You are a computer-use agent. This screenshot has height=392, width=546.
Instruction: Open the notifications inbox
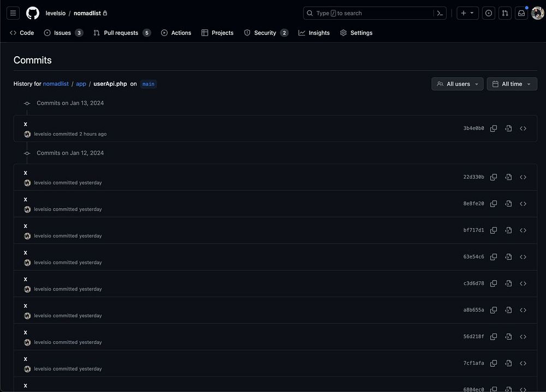click(x=521, y=13)
